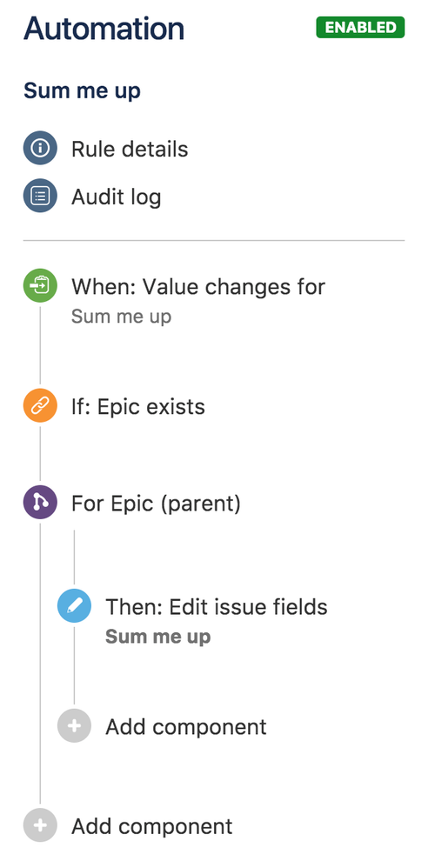Click Sum me up text under the trigger
428x868 pixels.
tap(121, 317)
